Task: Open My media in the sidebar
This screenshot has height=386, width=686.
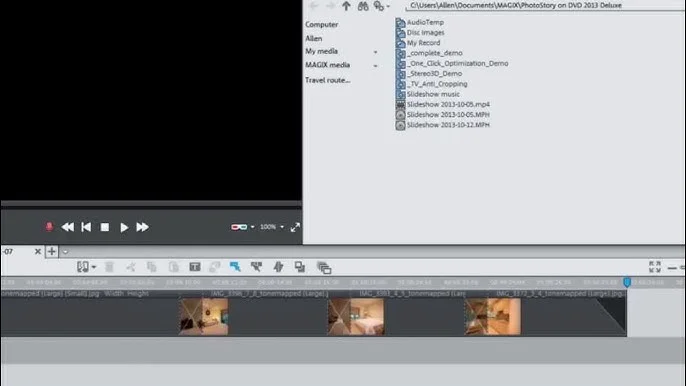Action: (x=322, y=51)
